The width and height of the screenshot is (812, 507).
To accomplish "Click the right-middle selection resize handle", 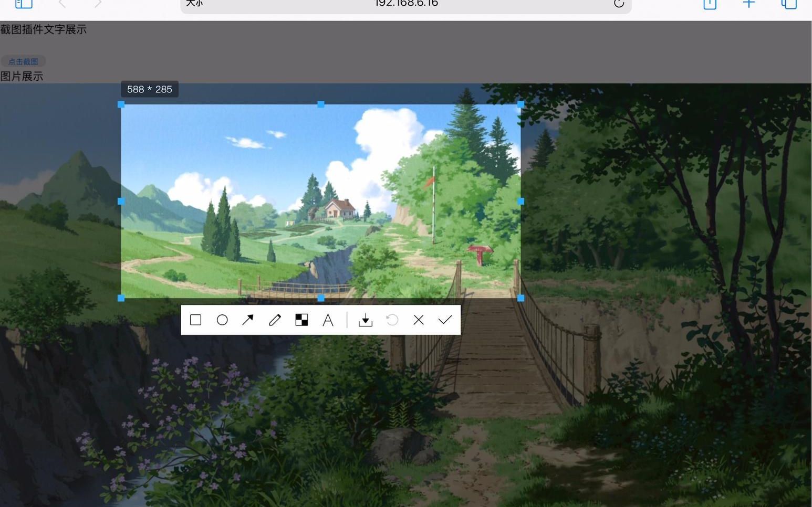I will [x=520, y=201].
